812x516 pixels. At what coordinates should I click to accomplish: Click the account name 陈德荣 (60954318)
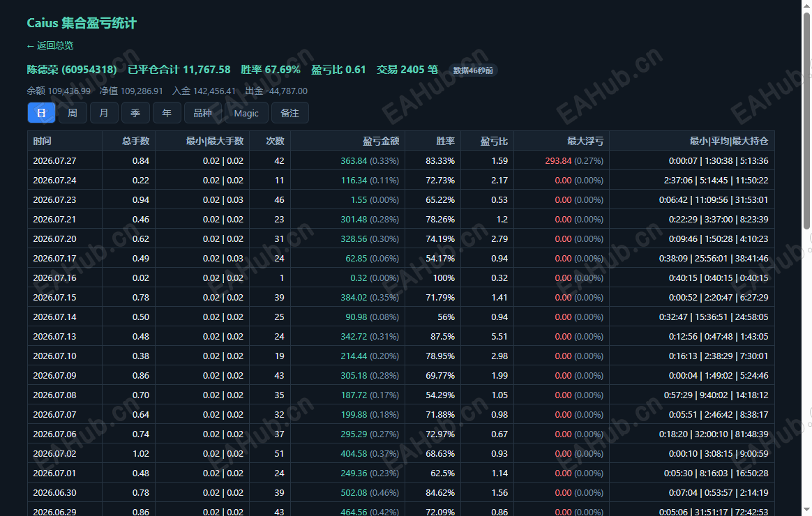click(x=72, y=69)
